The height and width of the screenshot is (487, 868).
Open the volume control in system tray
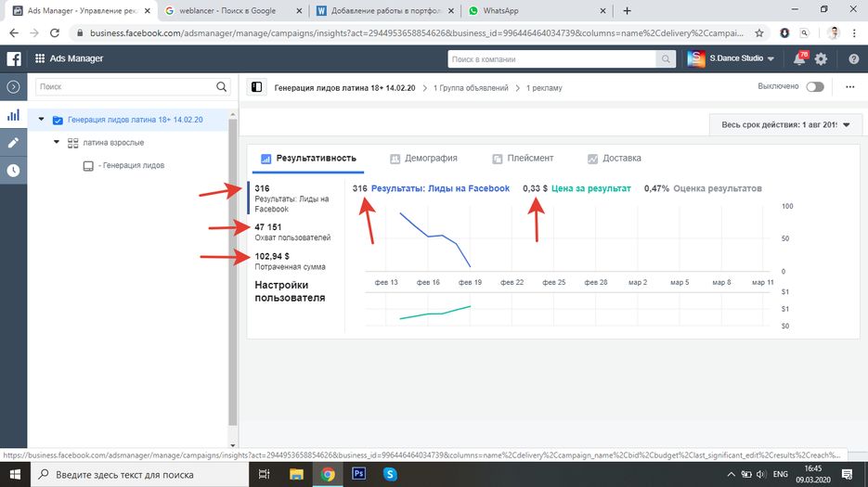(760, 474)
